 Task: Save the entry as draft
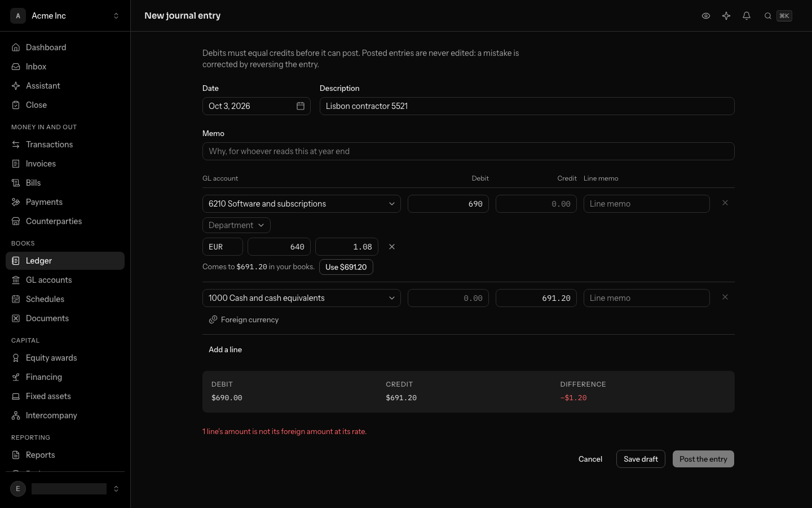641,459
